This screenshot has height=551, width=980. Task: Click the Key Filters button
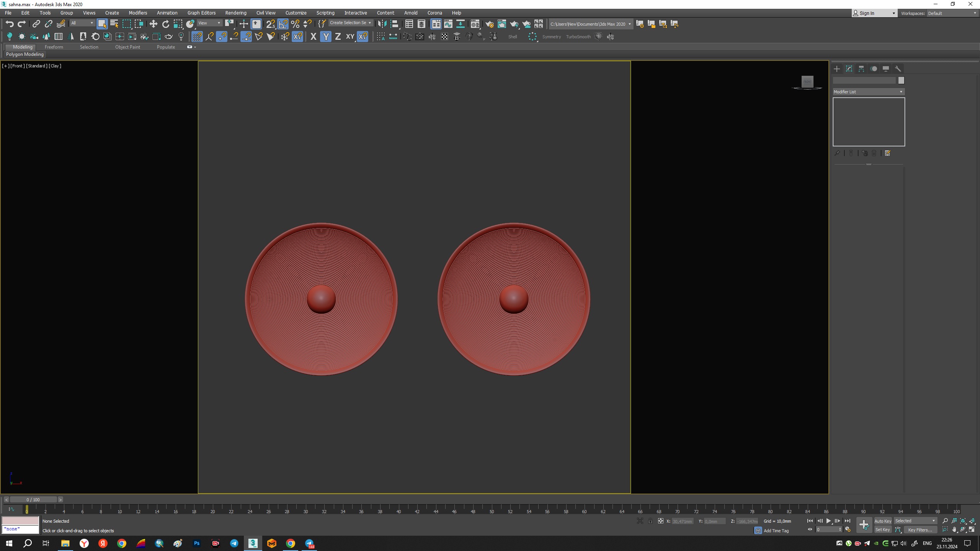click(x=920, y=530)
